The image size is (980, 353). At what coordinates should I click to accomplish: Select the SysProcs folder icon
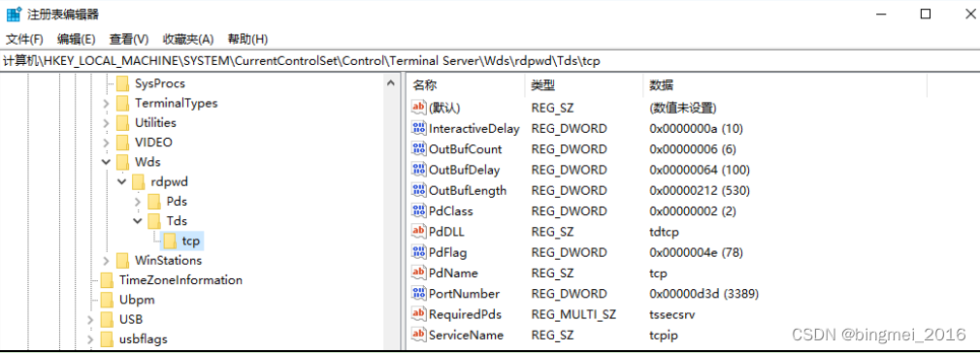123,83
